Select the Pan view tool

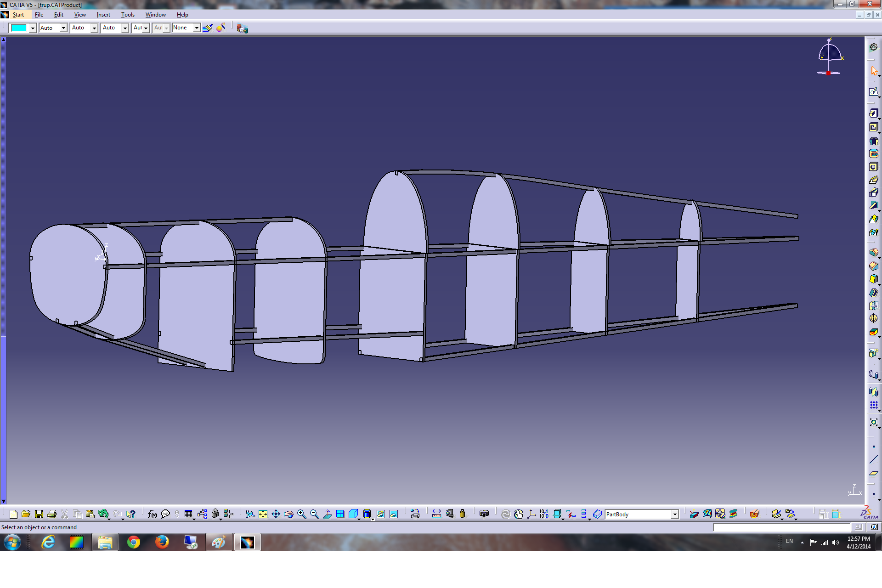[x=276, y=514]
